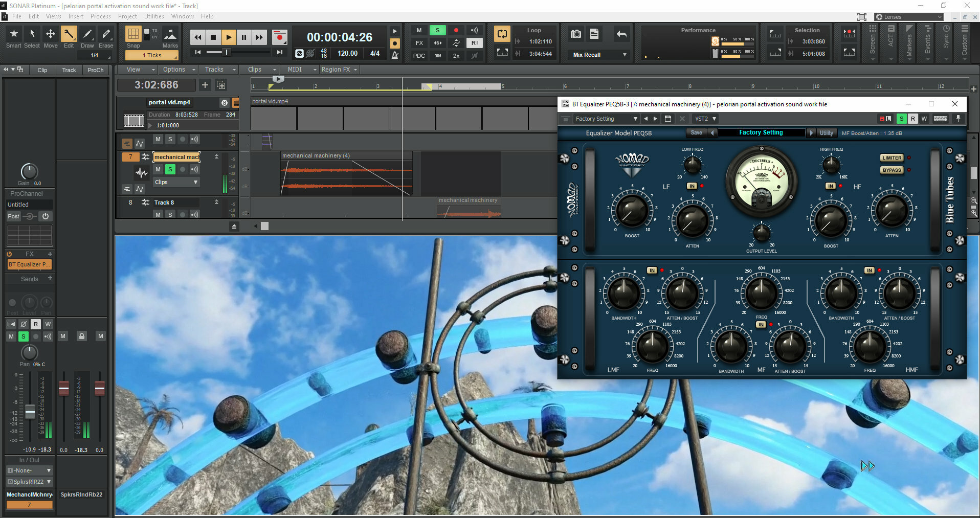The height and width of the screenshot is (518, 980).
Task: Expand the Screen module collapsed tab
Action: pos(872,43)
